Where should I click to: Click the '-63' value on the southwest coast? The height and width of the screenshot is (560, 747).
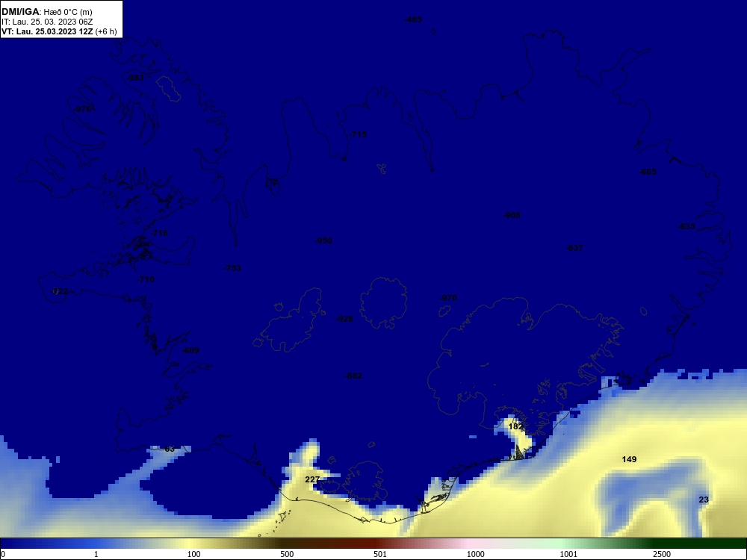167,449
